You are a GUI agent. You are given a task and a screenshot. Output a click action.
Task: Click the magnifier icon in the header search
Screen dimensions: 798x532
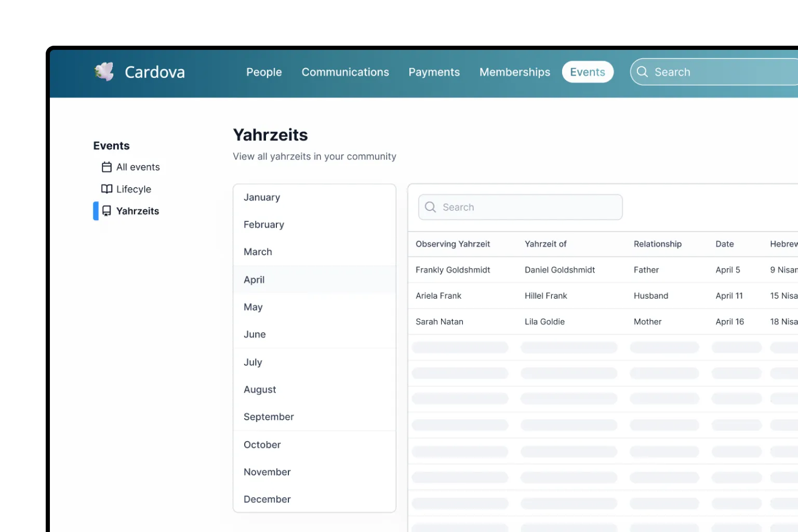(643, 72)
